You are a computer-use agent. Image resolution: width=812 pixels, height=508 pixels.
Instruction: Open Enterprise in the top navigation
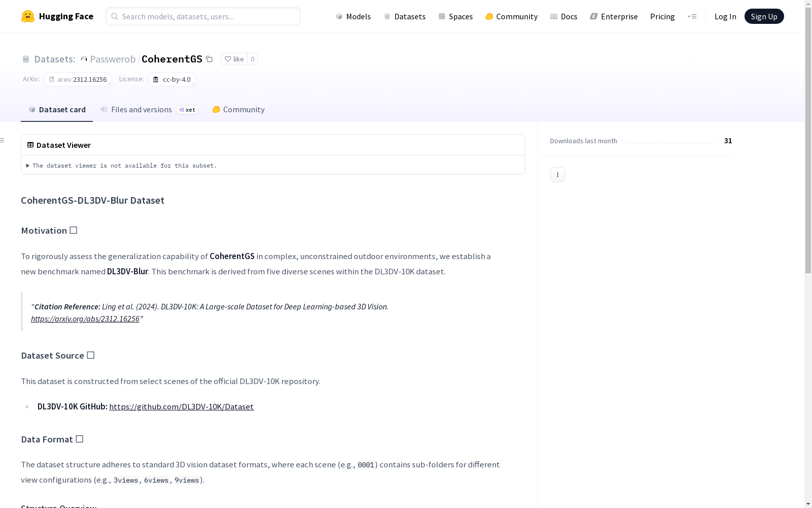point(614,16)
